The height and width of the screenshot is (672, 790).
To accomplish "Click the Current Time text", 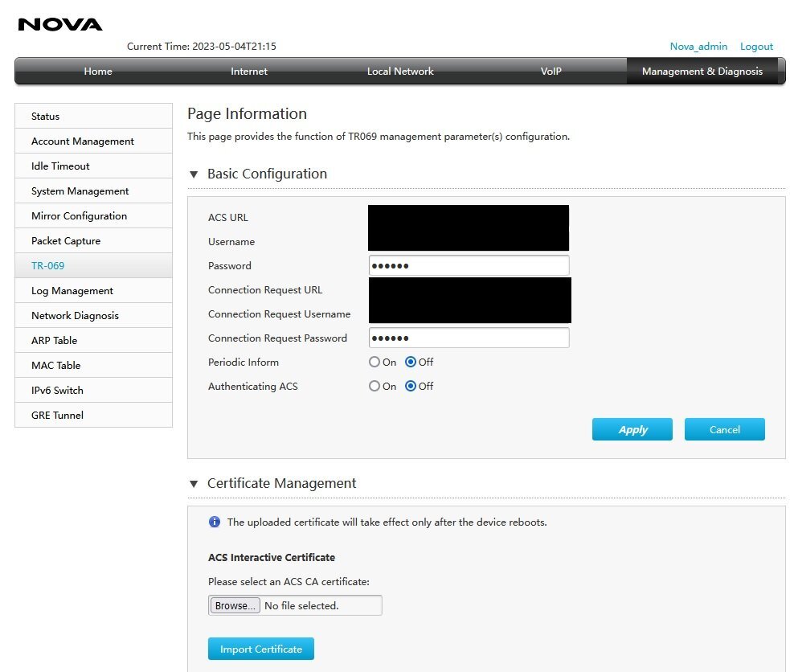I will pyautogui.click(x=202, y=47).
